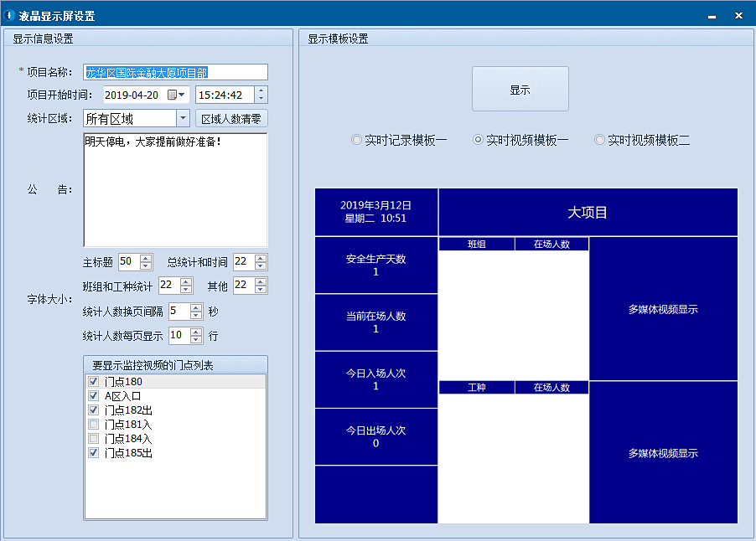
Task: Choose the 实时视频模板二 template
Action: (x=599, y=141)
